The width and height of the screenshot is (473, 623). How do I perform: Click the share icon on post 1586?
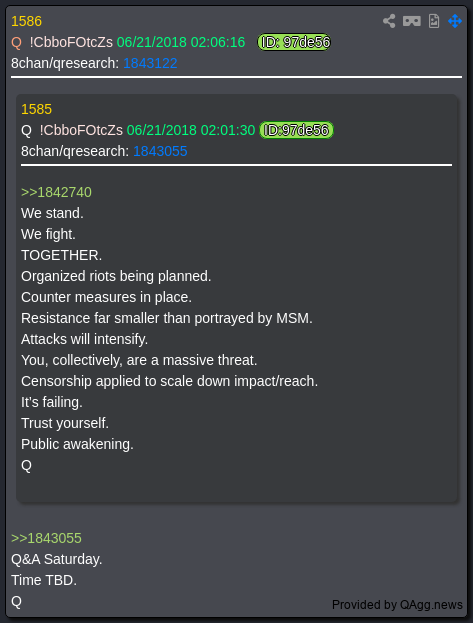point(389,21)
